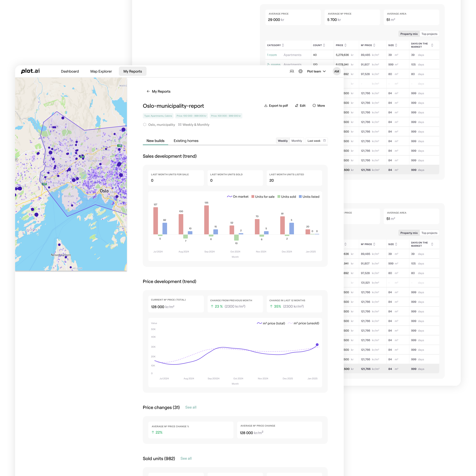Screen dimensions: 476x476
Task: Click the Edit report button
Action: (300, 106)
